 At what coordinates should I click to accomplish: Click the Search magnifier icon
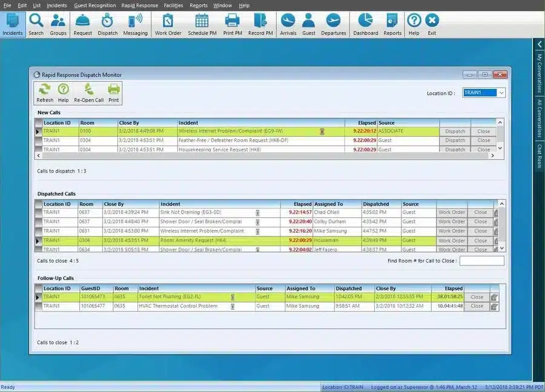pyautogui.click(x=36, y=24)
